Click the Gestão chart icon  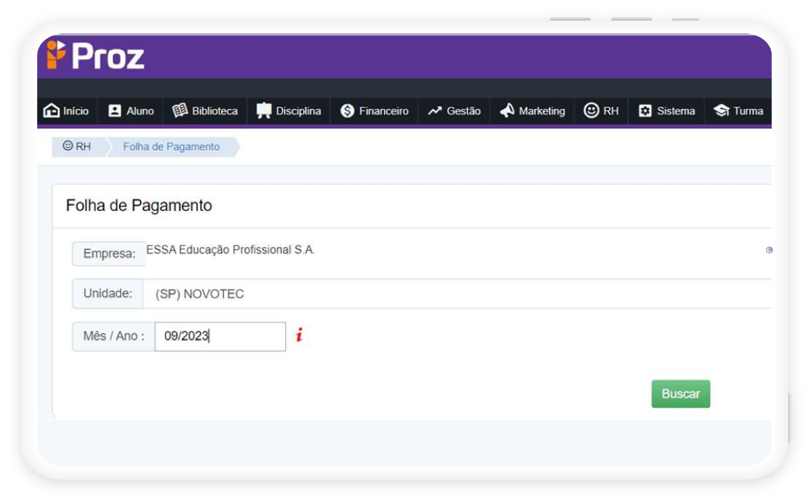click(434, 111)
